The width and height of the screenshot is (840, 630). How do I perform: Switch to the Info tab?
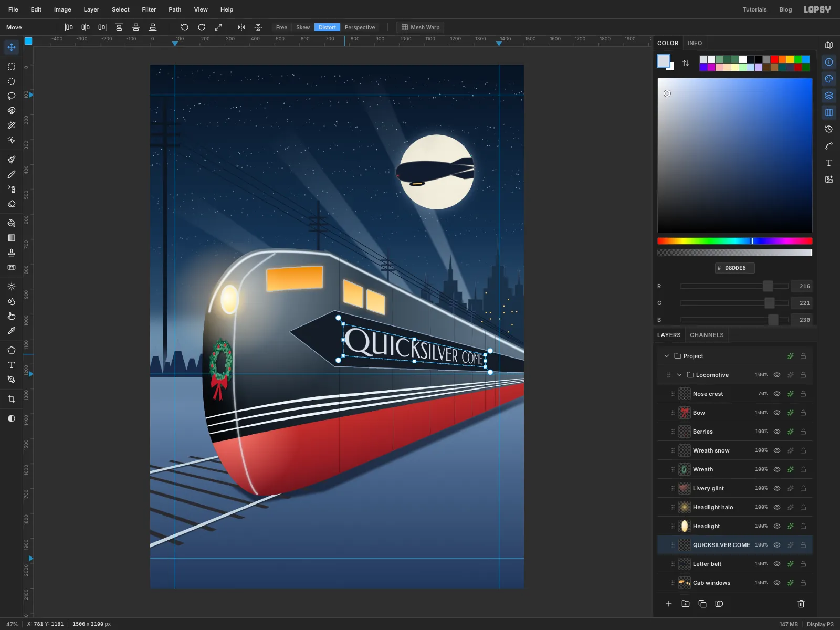click(x=695, y=43)
